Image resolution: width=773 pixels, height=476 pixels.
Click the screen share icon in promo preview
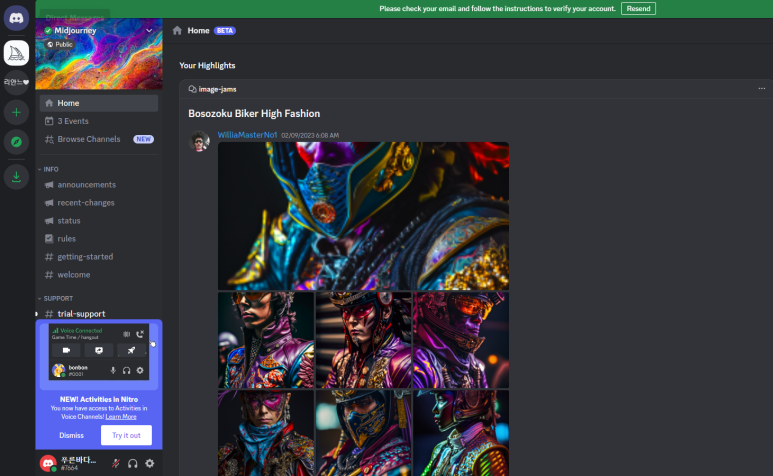99,350
